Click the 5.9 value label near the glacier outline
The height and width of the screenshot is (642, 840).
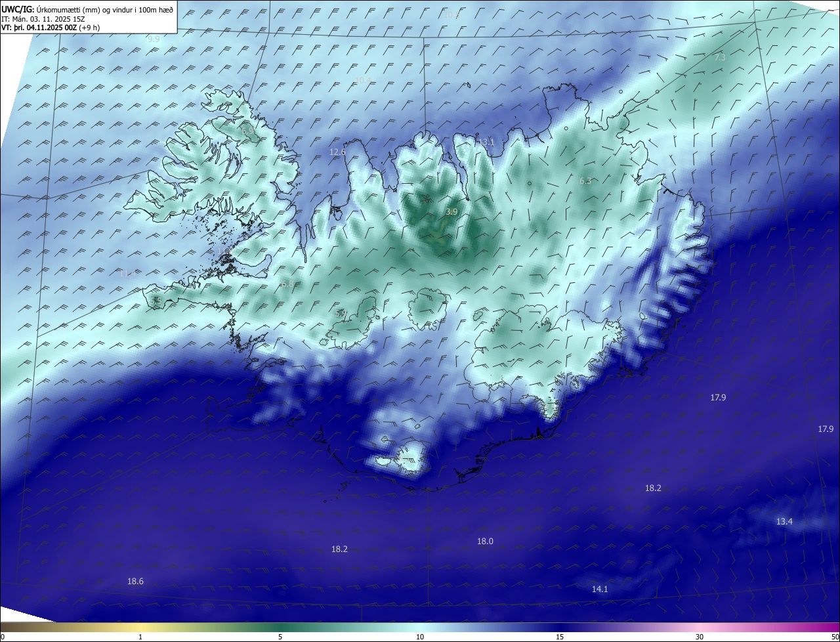coord(341,314)
